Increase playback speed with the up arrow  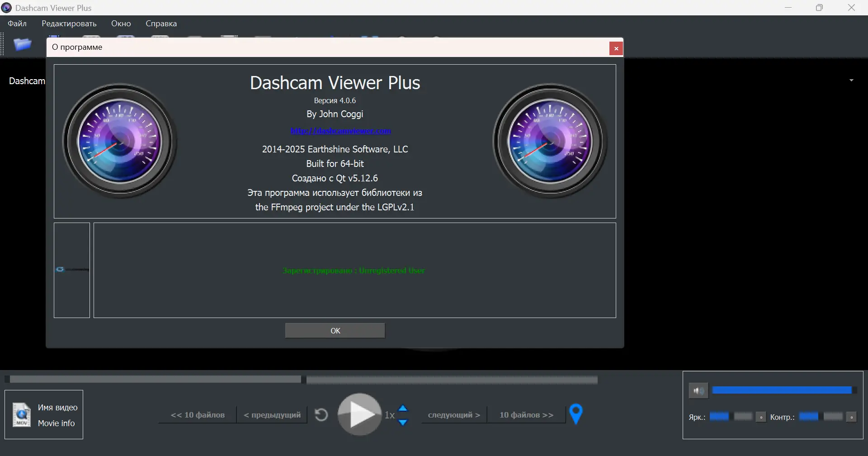point(403,407)
